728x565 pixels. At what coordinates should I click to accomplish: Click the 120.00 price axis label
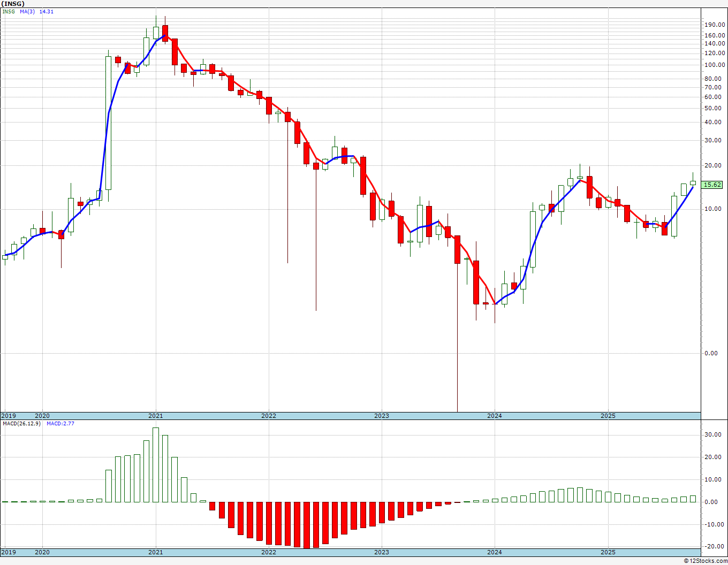pos(716,54)
